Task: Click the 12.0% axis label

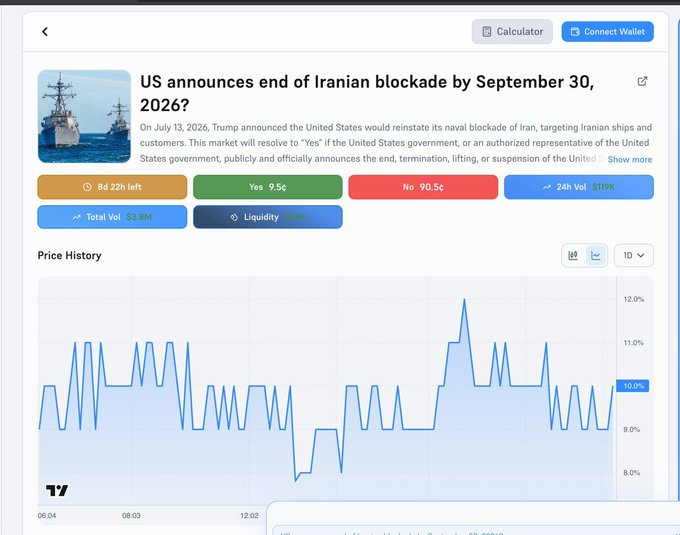Action: pyautogui.click(x=634, y=299)
